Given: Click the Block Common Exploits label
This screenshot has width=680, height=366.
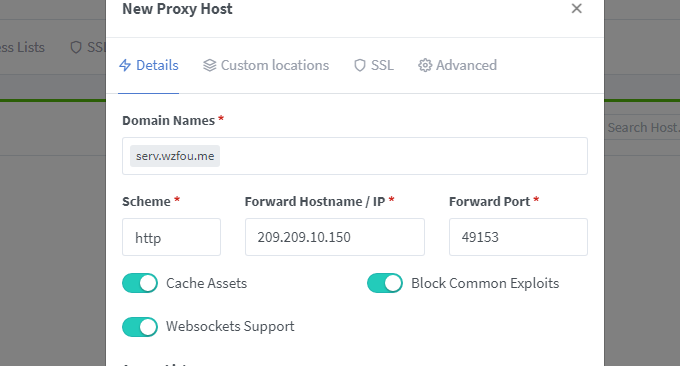Looking at the screenshot, I should coord(485,283).
